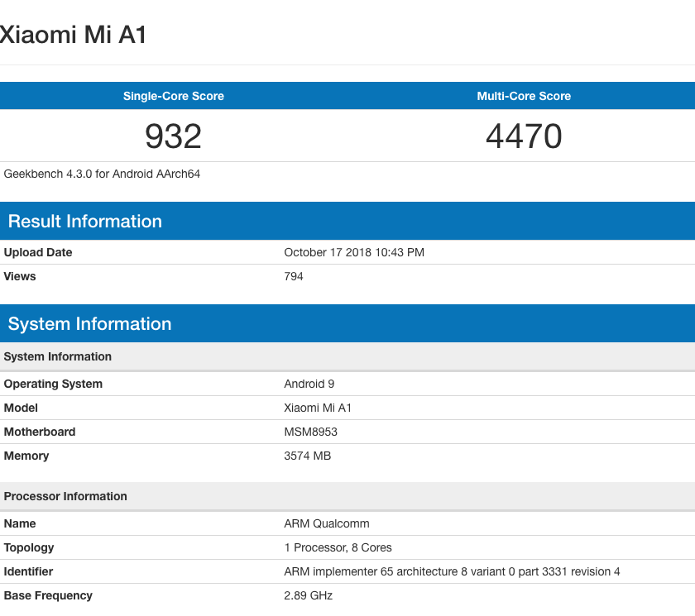The height and width of the screenshot is (616, 695).
Task: Select the 2.89 GHz base frequency value
Action: 309,595
